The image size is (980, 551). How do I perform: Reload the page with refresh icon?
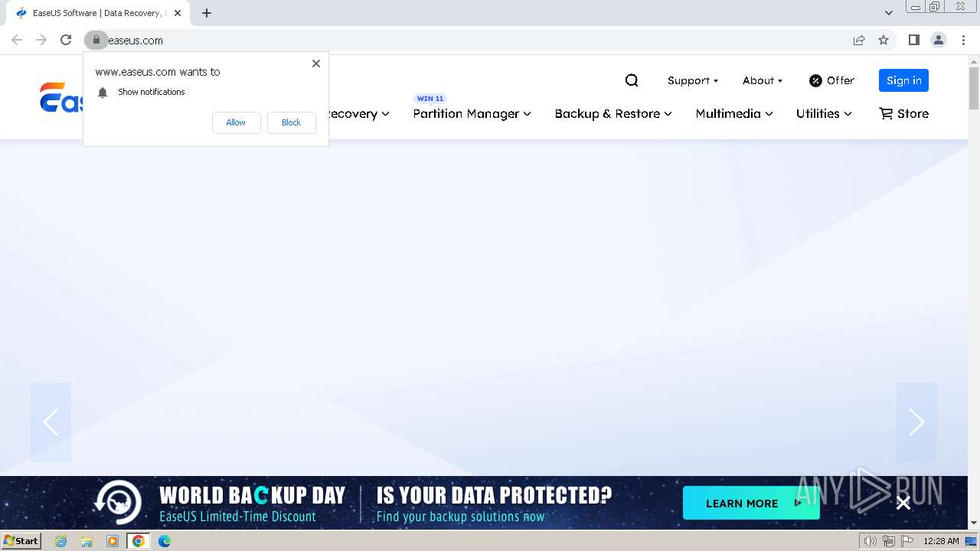point(66,40)
